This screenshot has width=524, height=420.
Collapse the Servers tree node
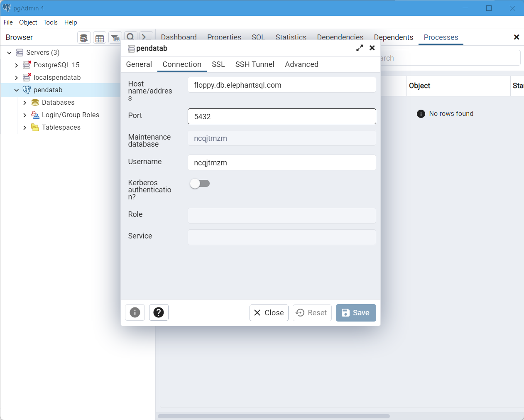click(9, 52)
